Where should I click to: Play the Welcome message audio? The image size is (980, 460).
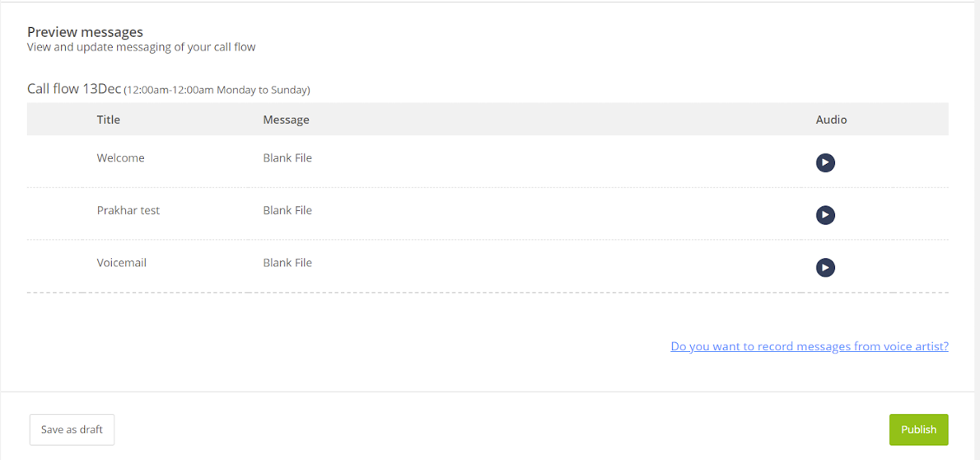825,162
